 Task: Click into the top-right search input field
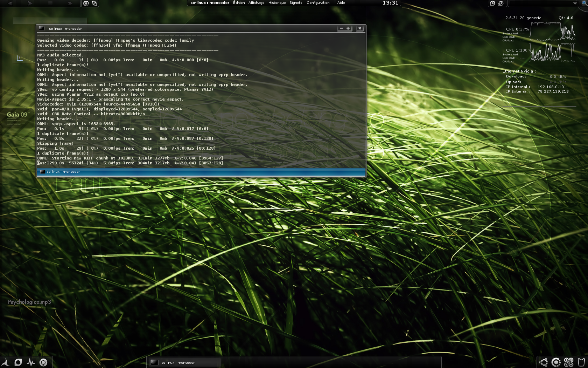point(541,3)
